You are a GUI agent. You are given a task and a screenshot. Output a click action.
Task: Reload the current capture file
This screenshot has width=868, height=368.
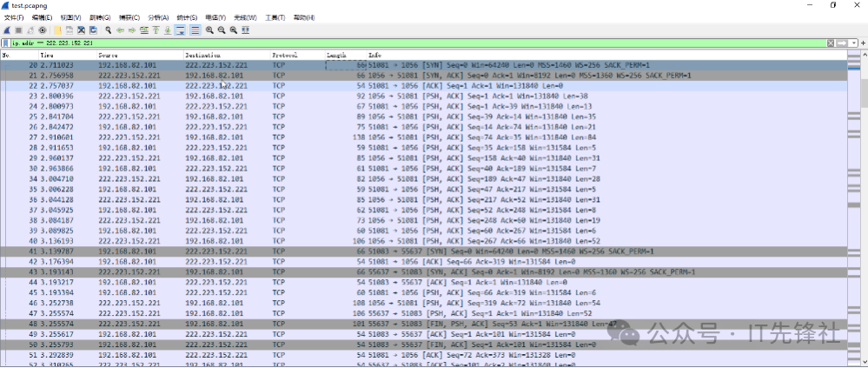(x=92, y=30)
